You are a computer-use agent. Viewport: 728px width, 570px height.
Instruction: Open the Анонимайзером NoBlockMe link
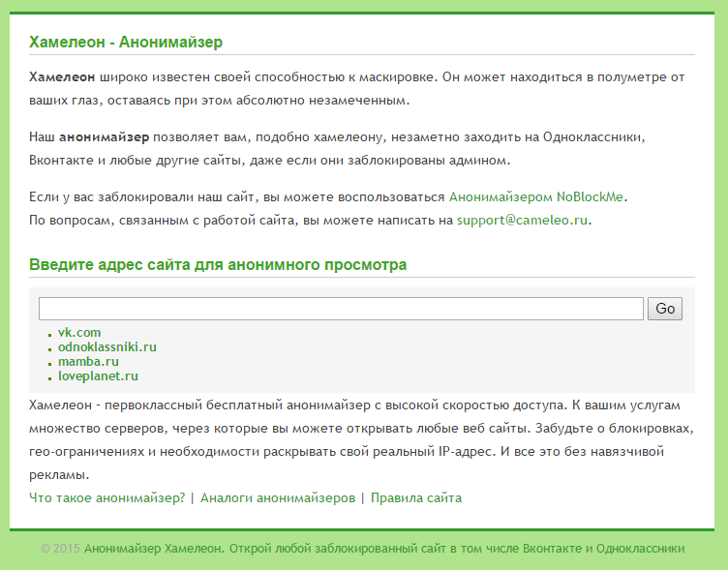tap(536, 196)
